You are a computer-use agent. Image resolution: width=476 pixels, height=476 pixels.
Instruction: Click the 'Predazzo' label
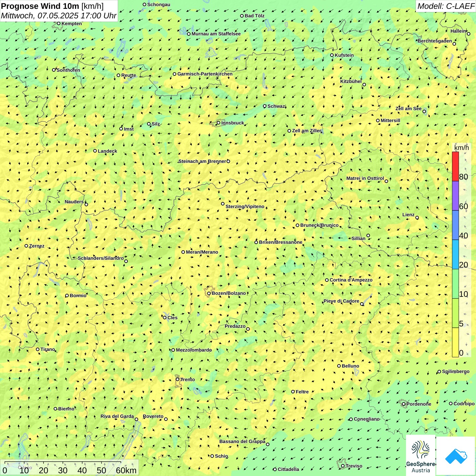(x=235, y=326)
